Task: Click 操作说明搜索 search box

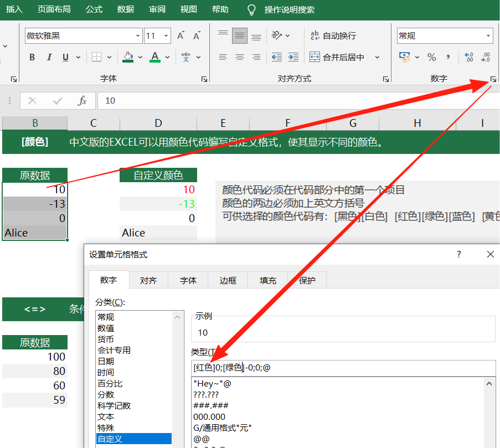Action: 289,10
